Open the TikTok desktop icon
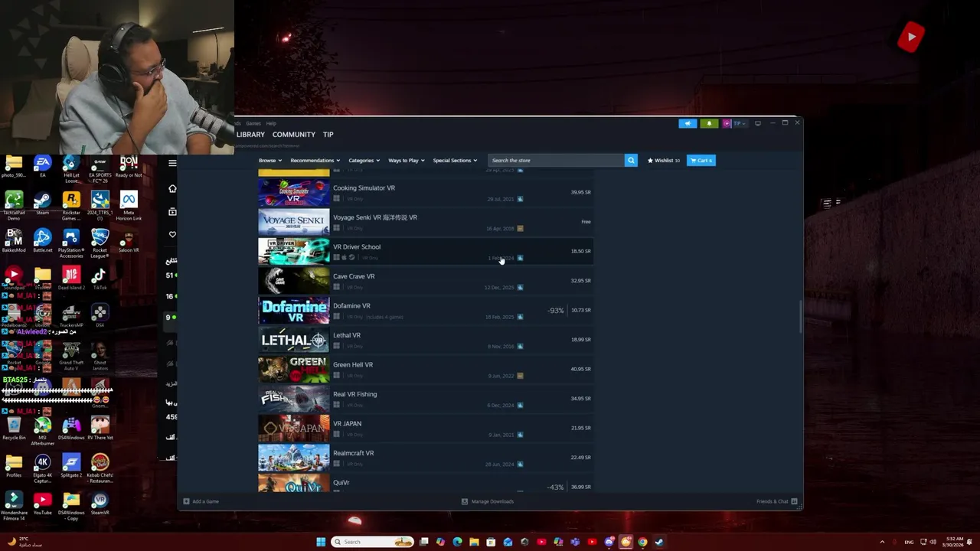The height and width of the screenshot is (551, 980). click(x=100, y=279)
